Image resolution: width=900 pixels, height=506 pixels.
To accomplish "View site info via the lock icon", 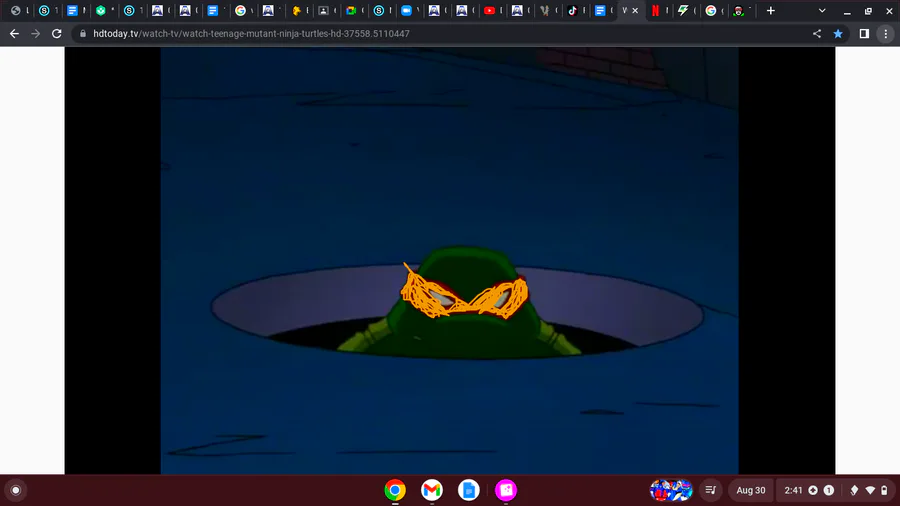I will pos(83,34).
